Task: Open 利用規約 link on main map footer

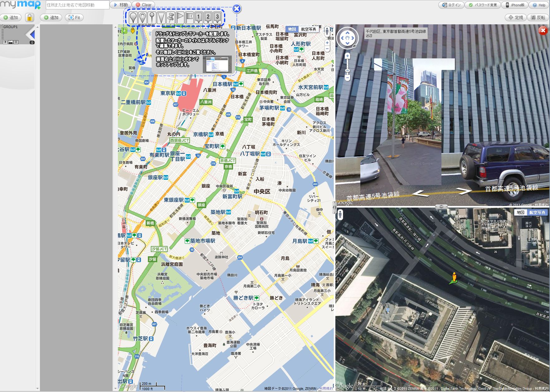Action: (326, 389)
